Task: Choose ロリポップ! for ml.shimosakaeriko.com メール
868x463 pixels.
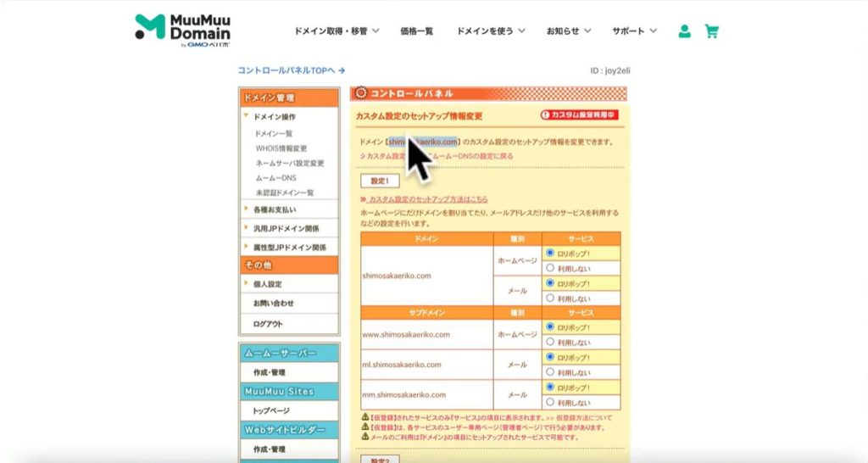Action: [x=551, y=357]
